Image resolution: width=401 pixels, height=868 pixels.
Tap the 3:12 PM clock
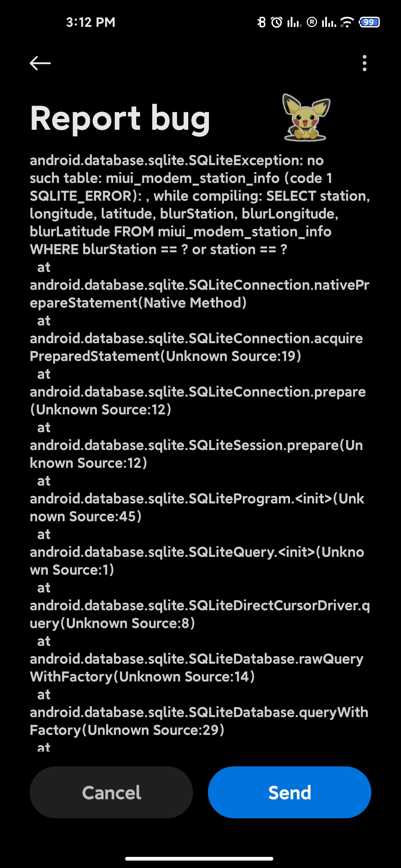click(x=91, y=22)
